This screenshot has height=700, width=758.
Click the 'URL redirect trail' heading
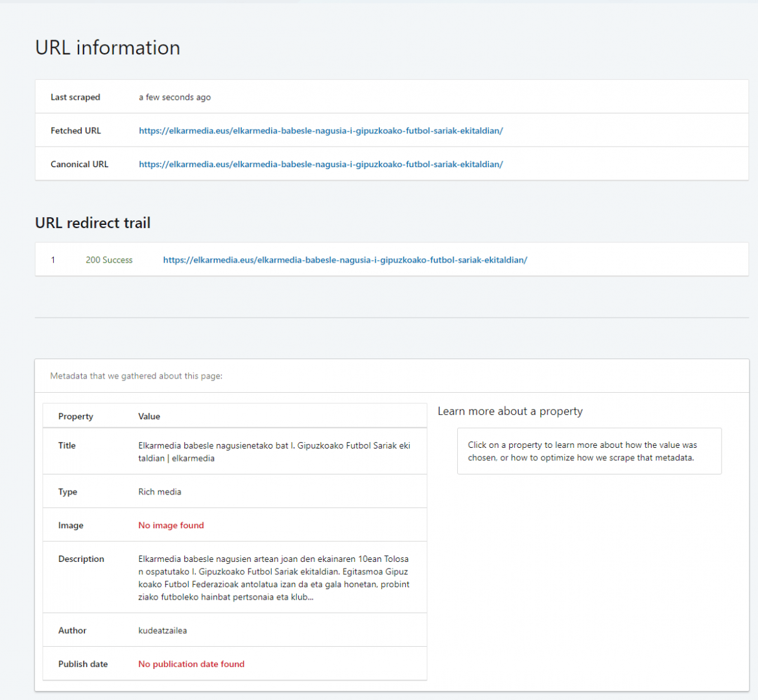point(93,223)
